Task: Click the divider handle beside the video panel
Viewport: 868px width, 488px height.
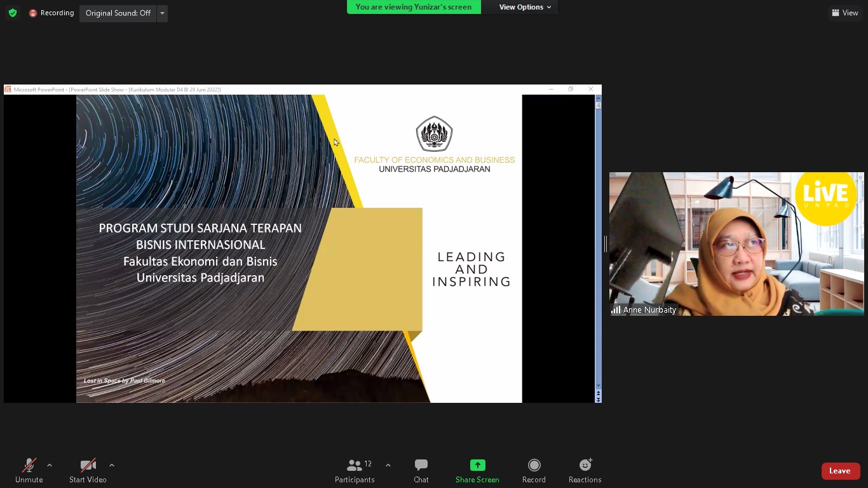Action: (605, 244)
